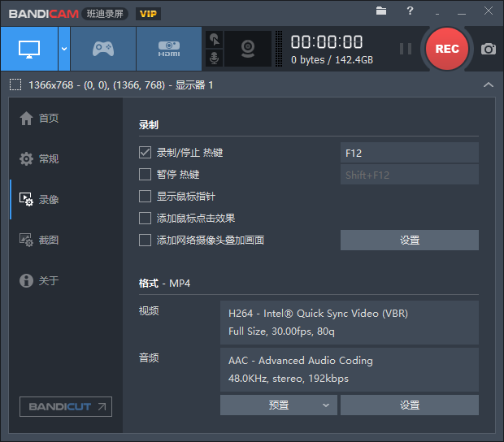The height and width of the screenshot is (442, 504).
Task: Open format 设置 button at bottom
Action: 410,405
